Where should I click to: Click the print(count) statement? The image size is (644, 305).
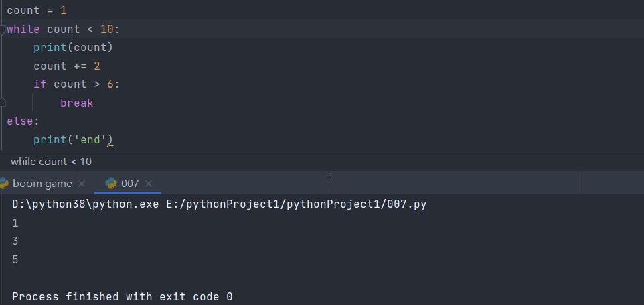[74, 48]
